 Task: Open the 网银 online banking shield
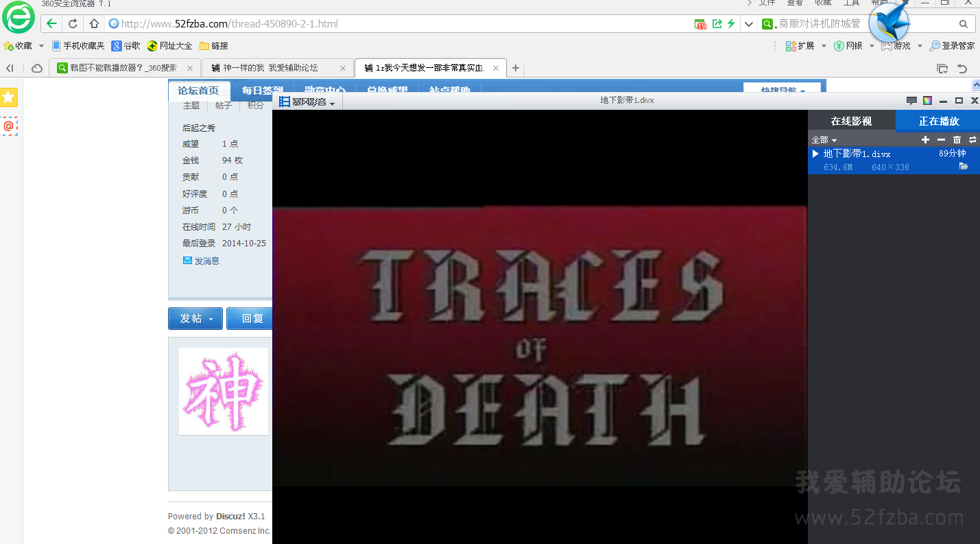click(x=848, y=46)
